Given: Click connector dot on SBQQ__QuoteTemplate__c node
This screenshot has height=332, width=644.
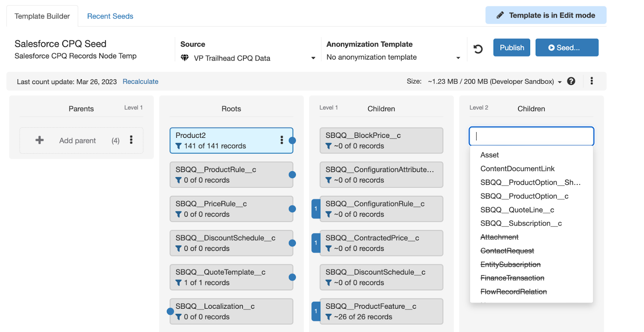Looking at the screenshot, I should click(293, 277).
